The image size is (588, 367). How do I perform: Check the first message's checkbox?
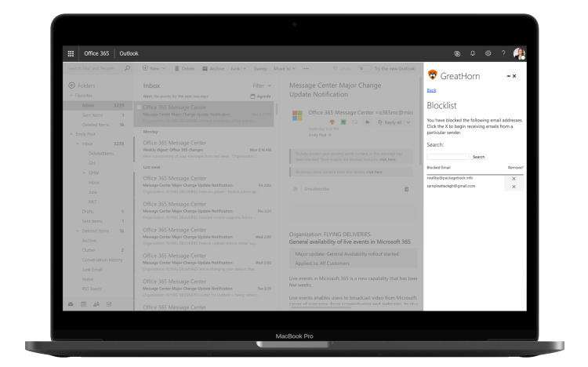click(x=139, y=107)
